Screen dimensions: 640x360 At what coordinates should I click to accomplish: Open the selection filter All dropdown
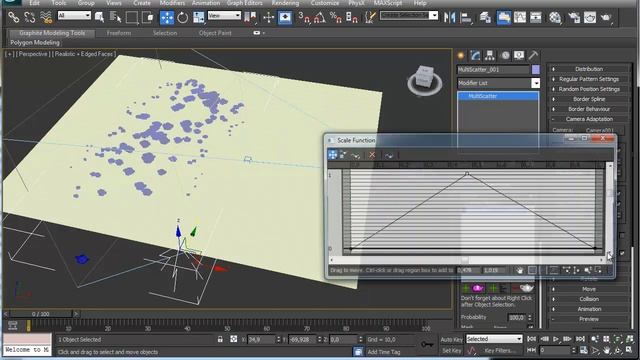[74, 16]
